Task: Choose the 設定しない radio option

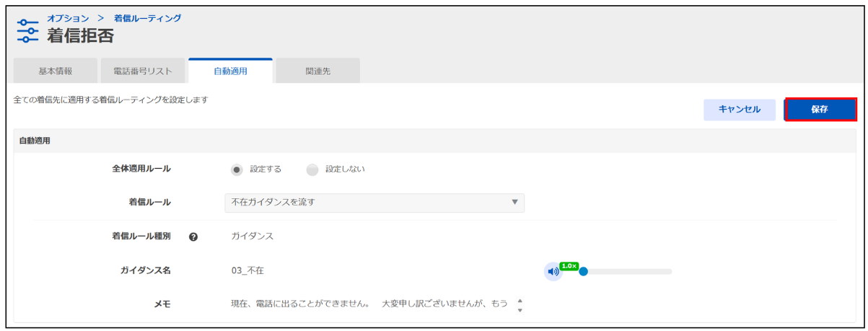Action: tap(312, 169)
